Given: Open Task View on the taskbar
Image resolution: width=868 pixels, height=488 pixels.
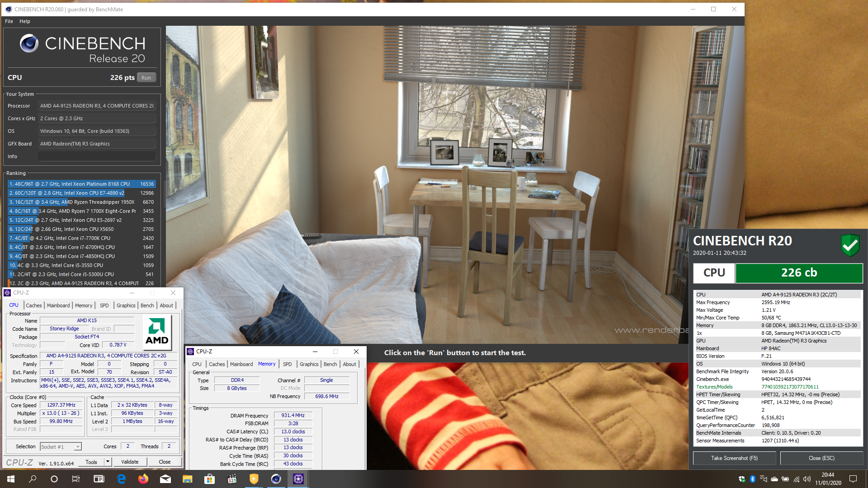Looking at the screenshot, I should point(76,479).
